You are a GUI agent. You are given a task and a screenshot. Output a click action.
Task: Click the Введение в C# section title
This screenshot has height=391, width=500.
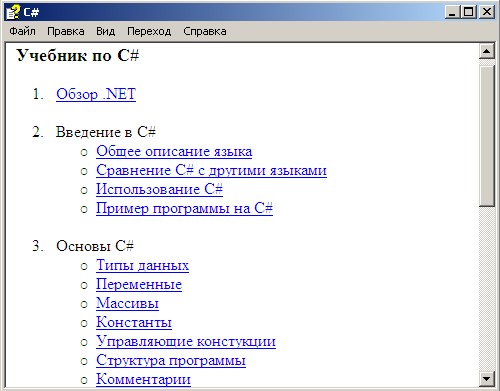pyautogui.click(x=106, y=132)
